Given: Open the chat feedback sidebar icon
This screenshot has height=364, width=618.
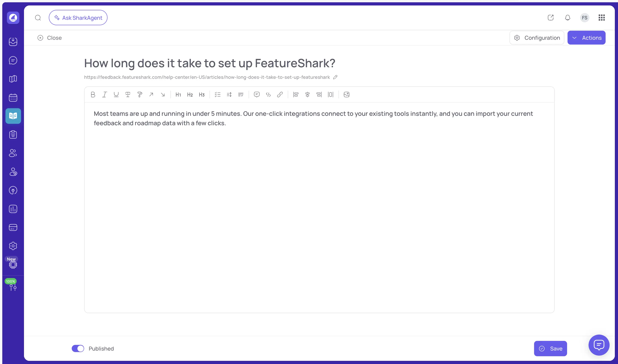Looking at the screenshot, I should click(13, 60).
